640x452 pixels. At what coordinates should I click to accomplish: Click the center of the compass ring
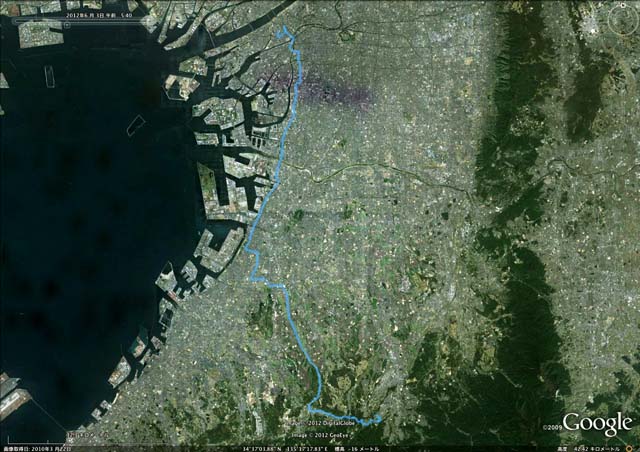pyautogui.click(x=623, y=20)
